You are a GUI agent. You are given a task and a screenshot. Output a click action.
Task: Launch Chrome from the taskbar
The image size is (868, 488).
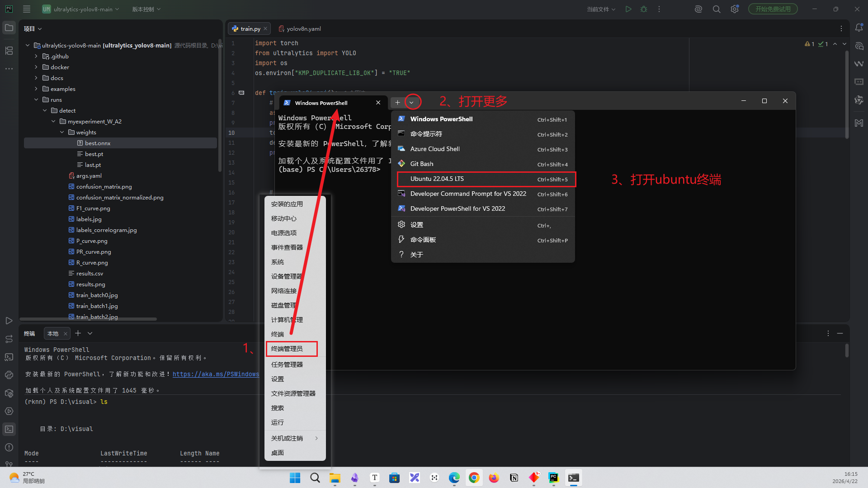pos(474,478)
